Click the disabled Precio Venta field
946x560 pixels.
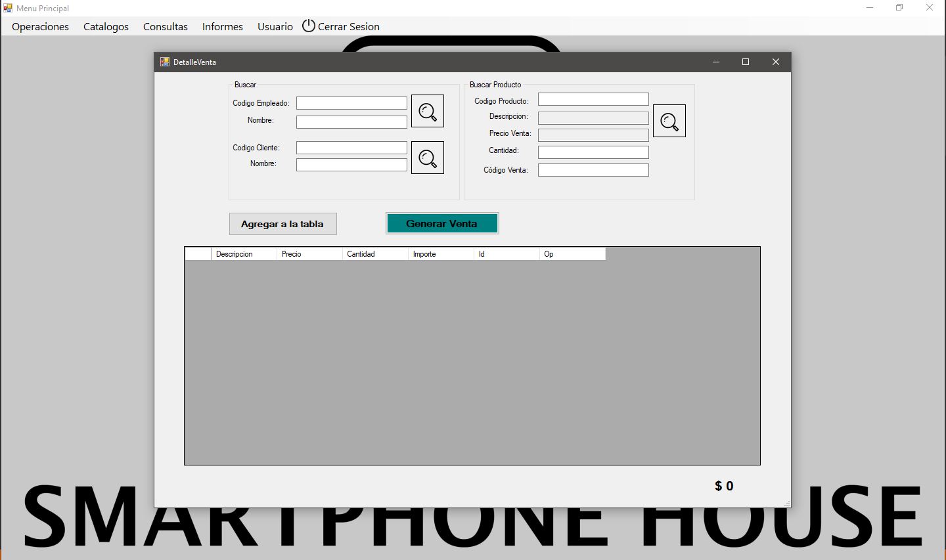593,135
